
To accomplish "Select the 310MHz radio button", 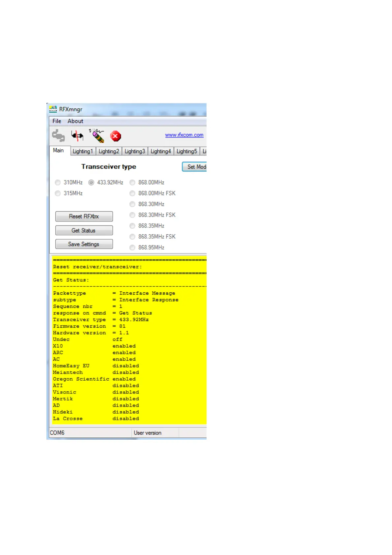I will [x=58, y=183].
